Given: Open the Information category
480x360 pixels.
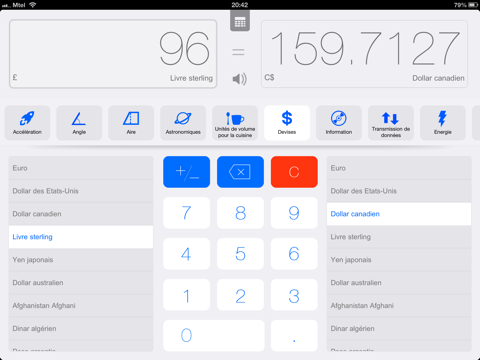Looking at the screenshot, I should click(339, 123).
